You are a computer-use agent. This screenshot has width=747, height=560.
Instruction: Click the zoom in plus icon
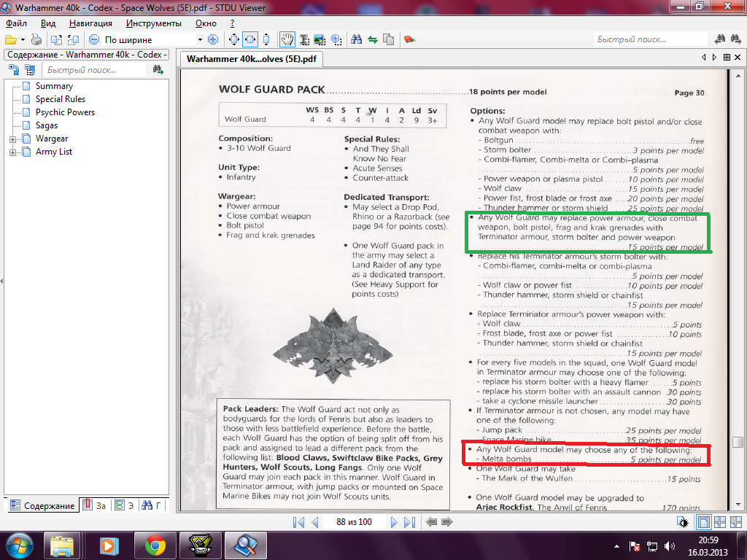[213, 39]
